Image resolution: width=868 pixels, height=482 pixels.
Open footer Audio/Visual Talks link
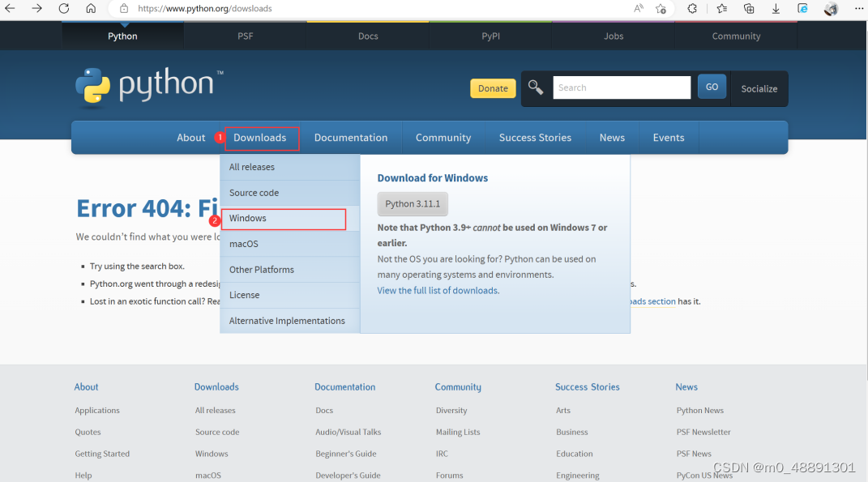348,433
